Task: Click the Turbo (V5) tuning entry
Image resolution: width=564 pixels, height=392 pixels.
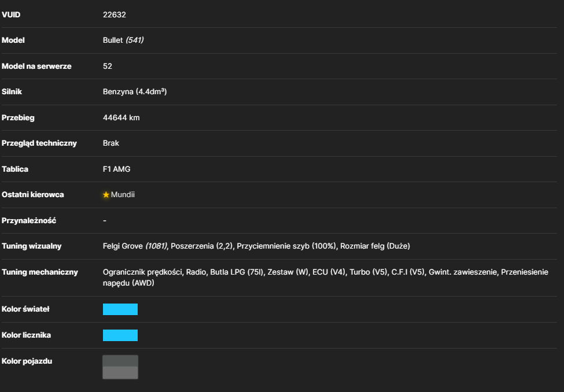Action: coord(368,272)
